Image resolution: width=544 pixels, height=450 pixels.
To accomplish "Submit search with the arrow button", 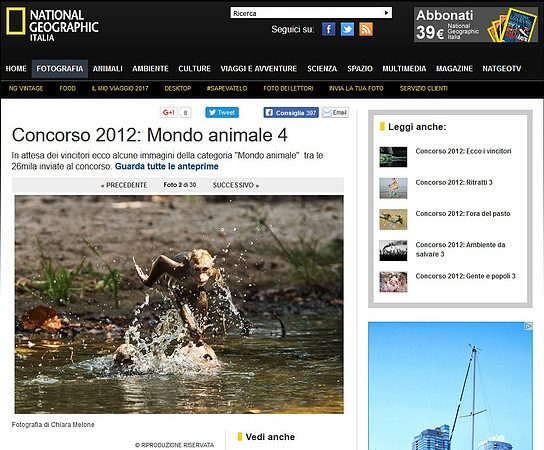I will pos(386,13).
